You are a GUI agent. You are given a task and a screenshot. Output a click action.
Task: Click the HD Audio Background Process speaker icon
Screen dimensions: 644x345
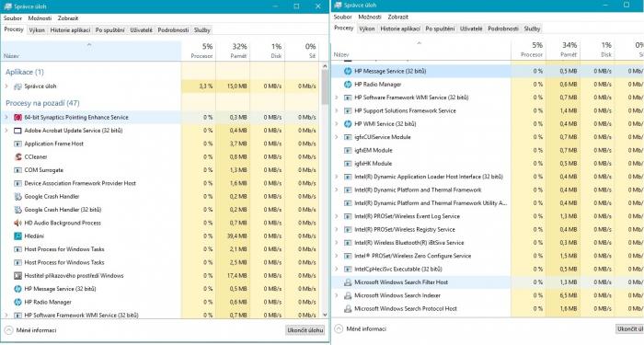(17, 223)
